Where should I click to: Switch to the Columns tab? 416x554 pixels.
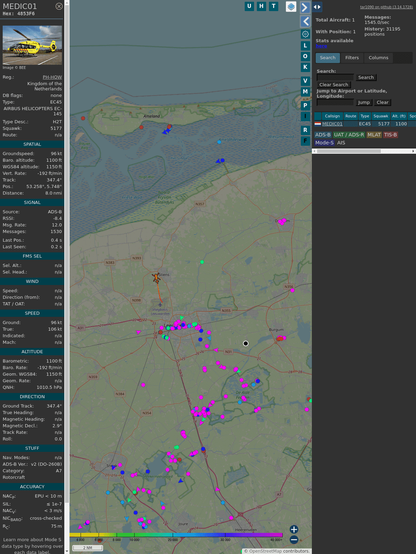(378, 58)
